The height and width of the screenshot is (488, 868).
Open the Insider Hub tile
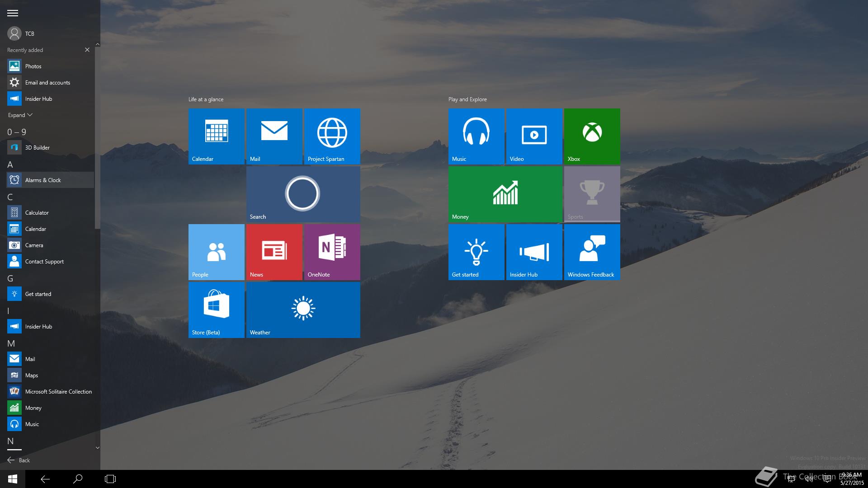(534, 252)
